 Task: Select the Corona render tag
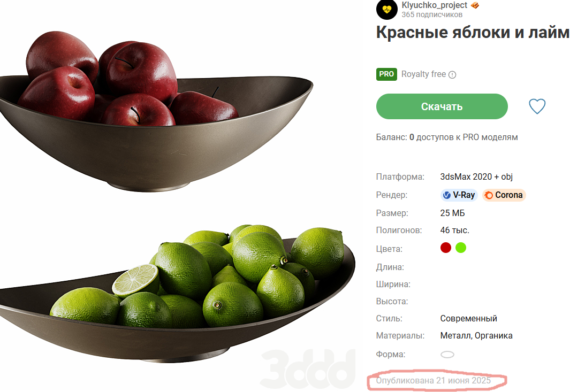click(504, 195)
